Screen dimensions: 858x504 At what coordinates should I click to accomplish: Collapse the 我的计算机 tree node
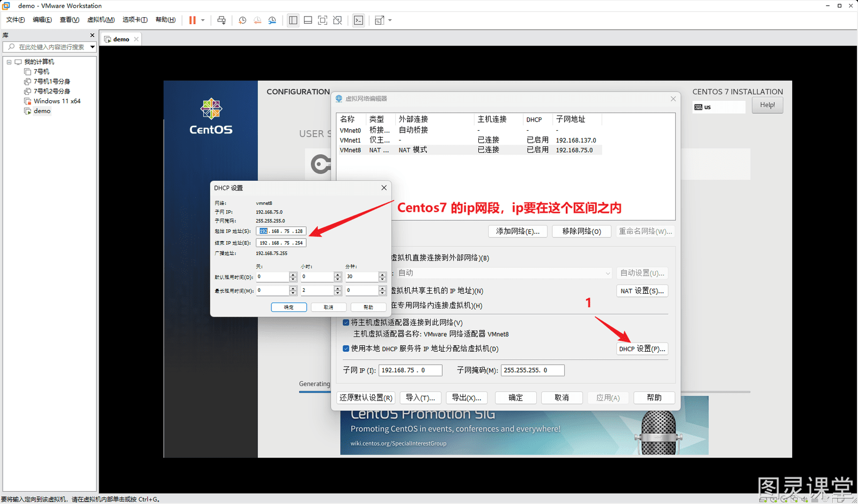[9, 62]
